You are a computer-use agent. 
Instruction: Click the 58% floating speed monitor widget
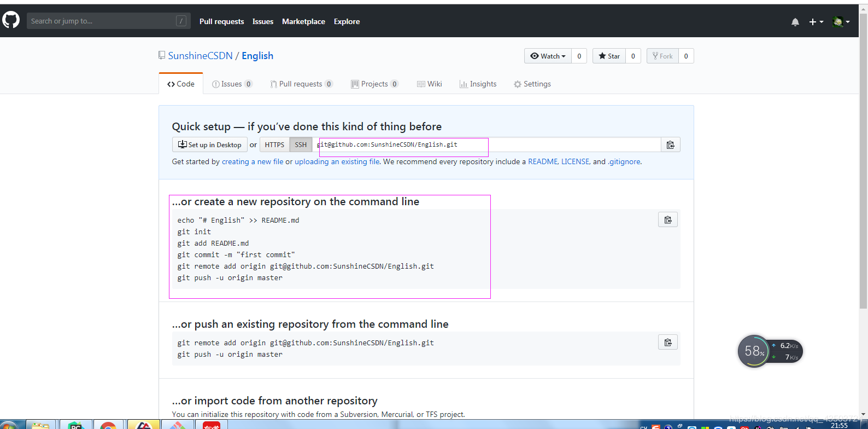[x=770, y=351]
